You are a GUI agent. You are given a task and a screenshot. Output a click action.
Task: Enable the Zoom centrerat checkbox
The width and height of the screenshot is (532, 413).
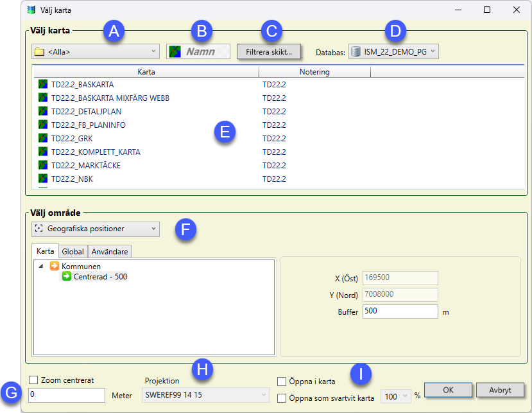pyautogui.click(x=34, y=380)
